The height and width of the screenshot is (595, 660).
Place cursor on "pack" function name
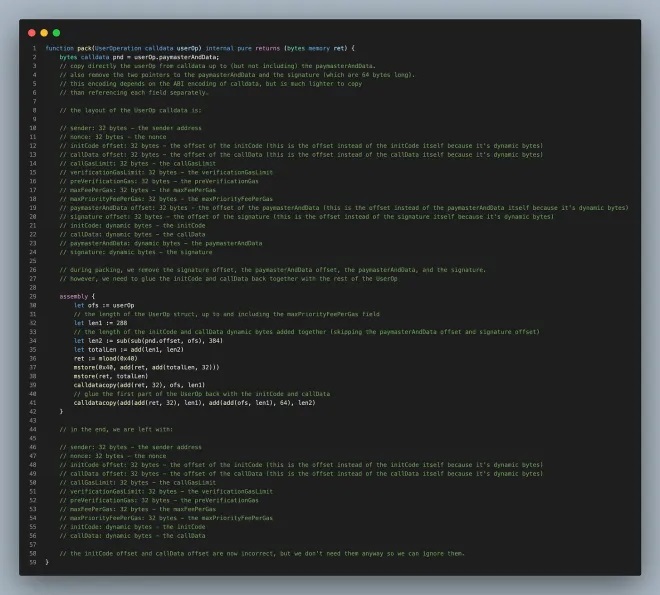[86, 48]
